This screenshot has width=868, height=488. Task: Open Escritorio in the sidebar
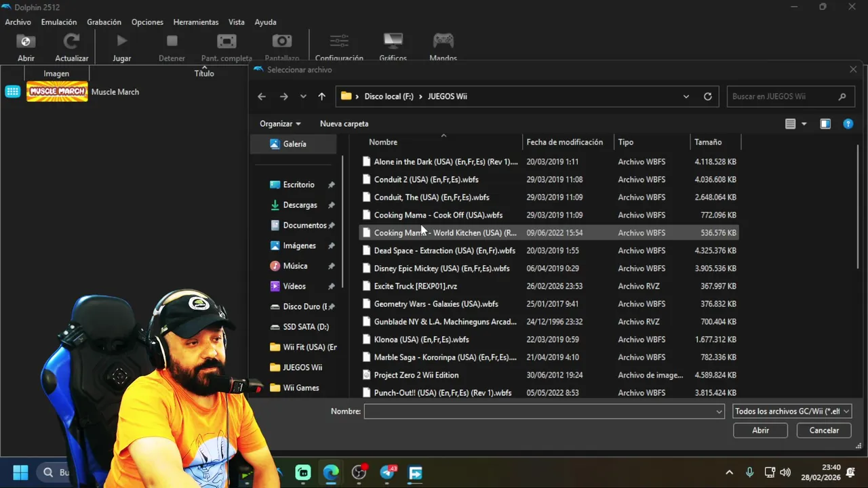coord(298,184)
